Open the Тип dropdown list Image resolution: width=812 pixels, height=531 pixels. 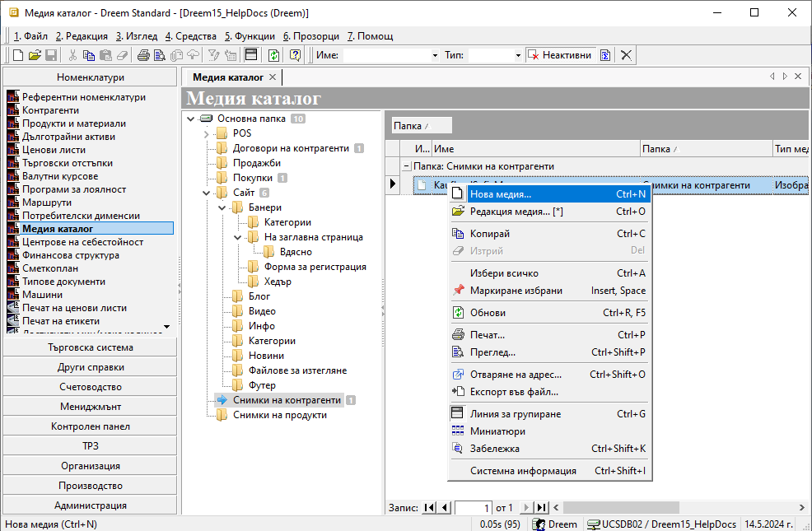518,55
